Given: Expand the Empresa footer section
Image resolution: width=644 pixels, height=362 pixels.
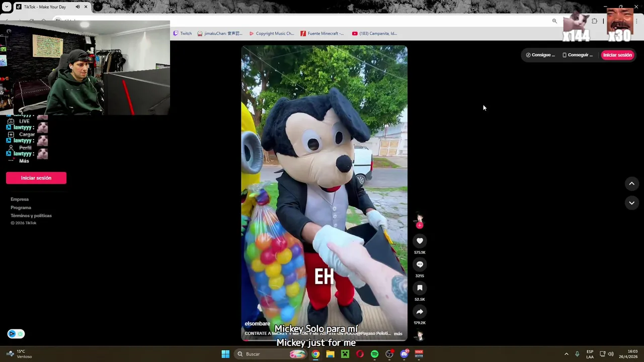Looking at the screenshot, I should pyautogui.click(x=20, y=199).
